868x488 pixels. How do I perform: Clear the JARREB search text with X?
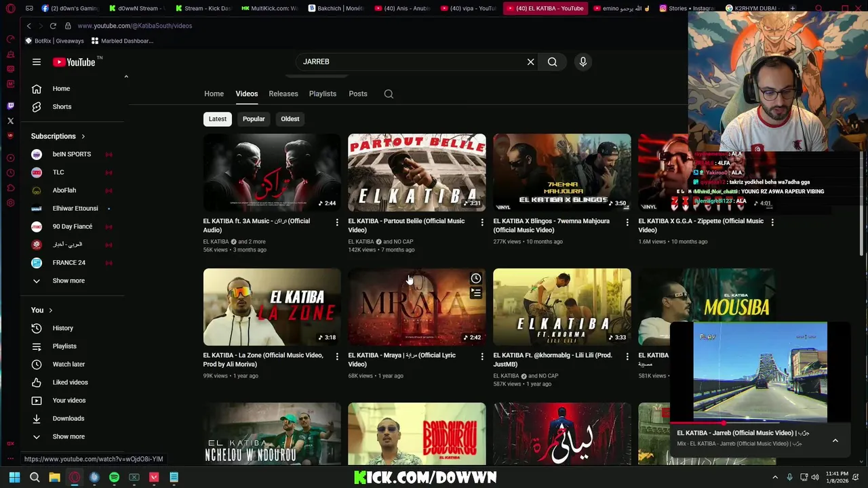pos(531,62)
